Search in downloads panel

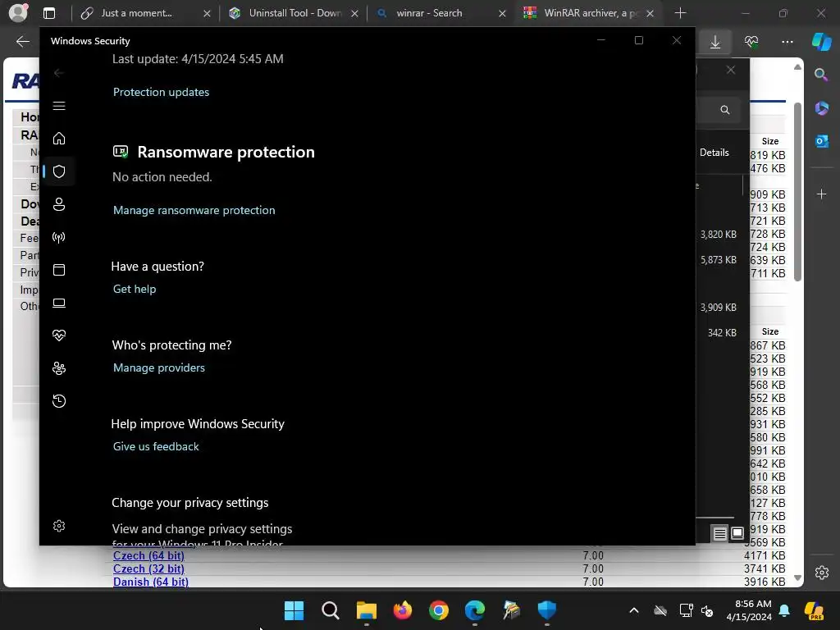click(725, 110)
